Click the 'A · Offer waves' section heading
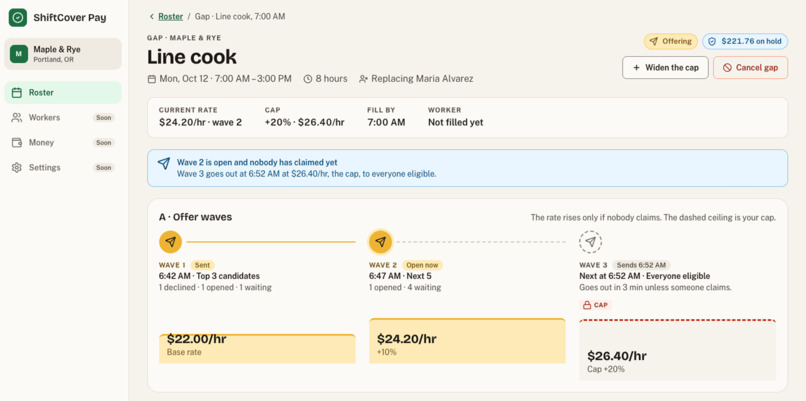 (195, 217)
